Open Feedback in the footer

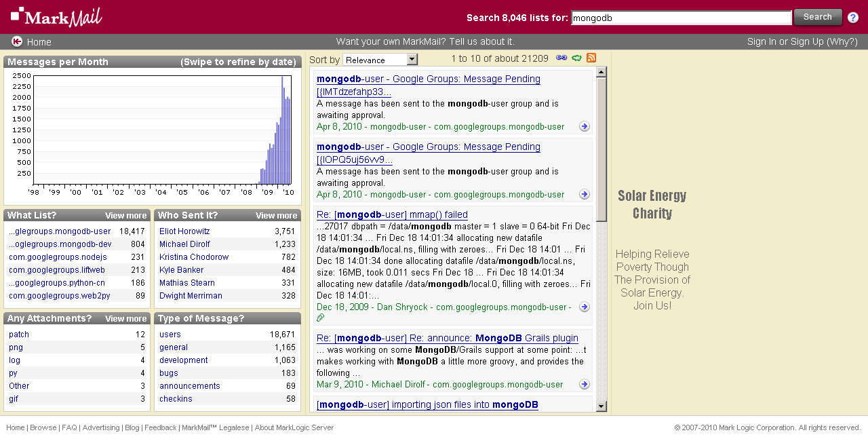pyautogui.click(x=161, y=428)
